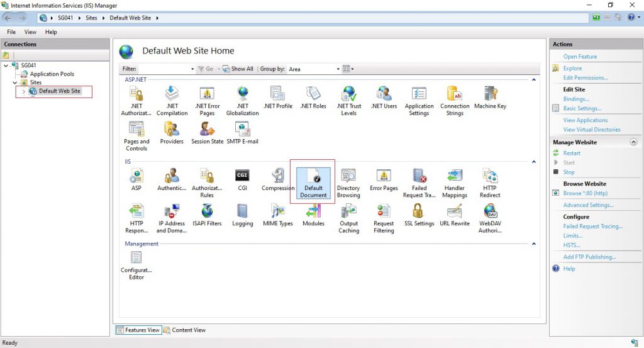Screen dimensions: 644x348
Task: Open the Request Filtering feature
Action: pos(384,218)
